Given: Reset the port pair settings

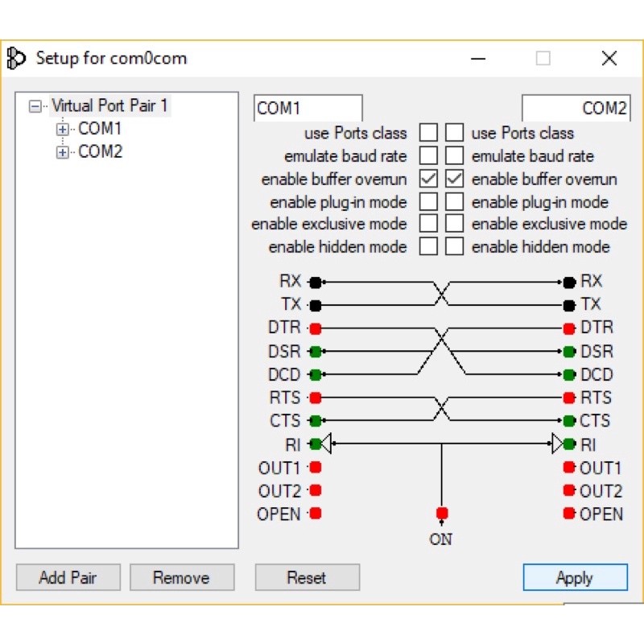Looking at the screenshot, I should coord(308,577).
